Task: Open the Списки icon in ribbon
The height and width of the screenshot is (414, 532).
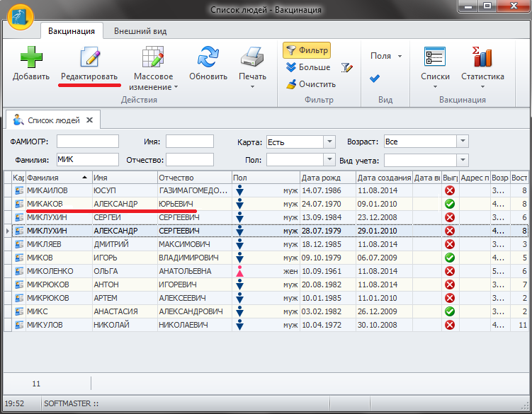Action: [x=434, y=58]
